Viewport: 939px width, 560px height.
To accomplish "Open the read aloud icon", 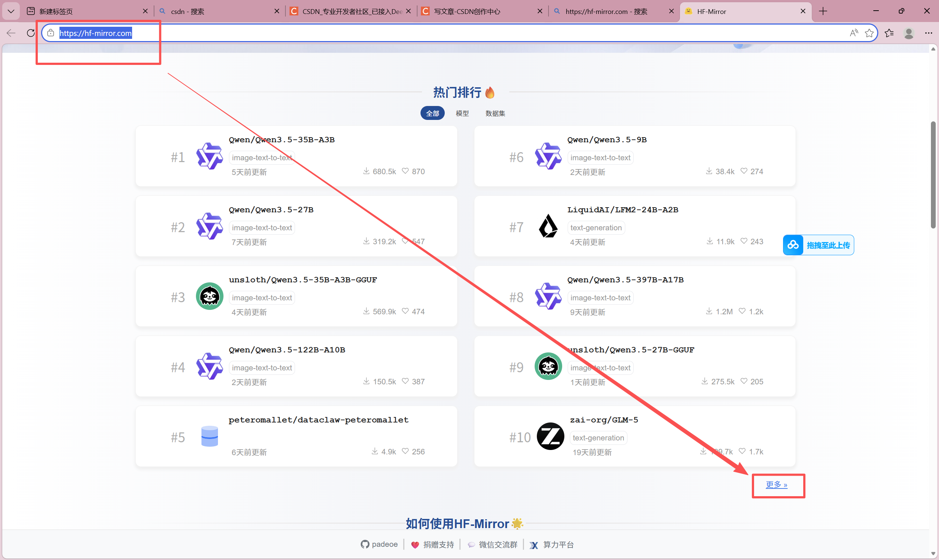I will click(854, 33).
